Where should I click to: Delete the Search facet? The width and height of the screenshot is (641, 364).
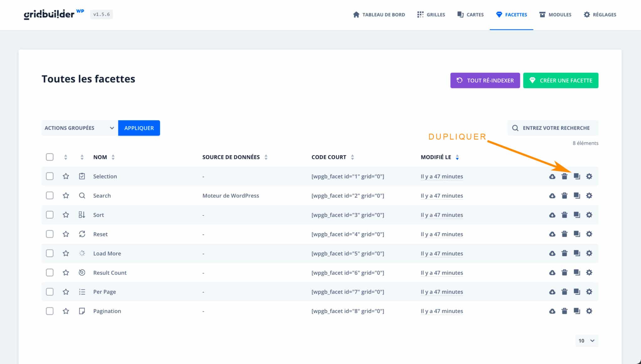(565, 195)
